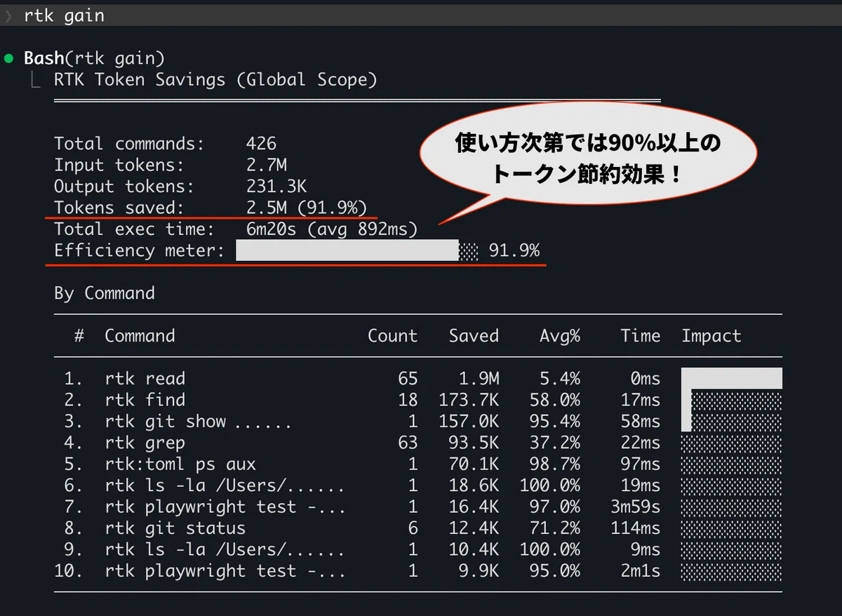Image resolution: width=842 pixels, height=616 pixels.
Task: Click the 'By Command' section heading
Action: [x=105, y=293]
